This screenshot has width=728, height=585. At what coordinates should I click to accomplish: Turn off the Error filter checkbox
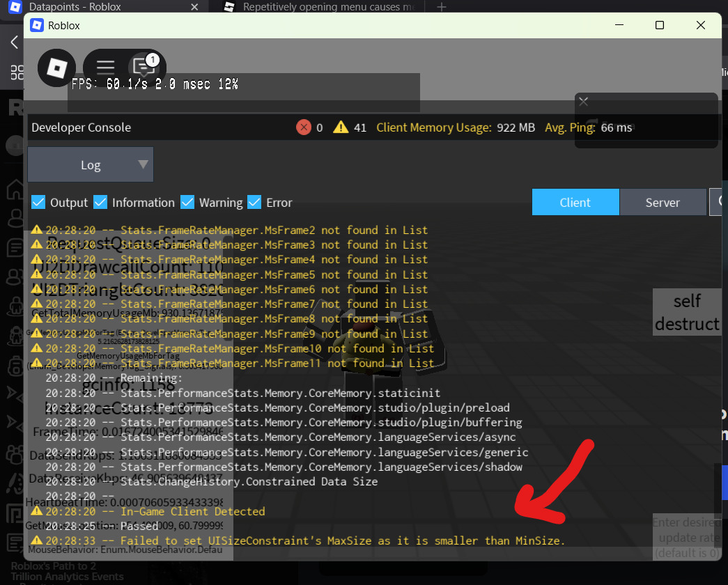pyautogui.click(x=254, y=202)
